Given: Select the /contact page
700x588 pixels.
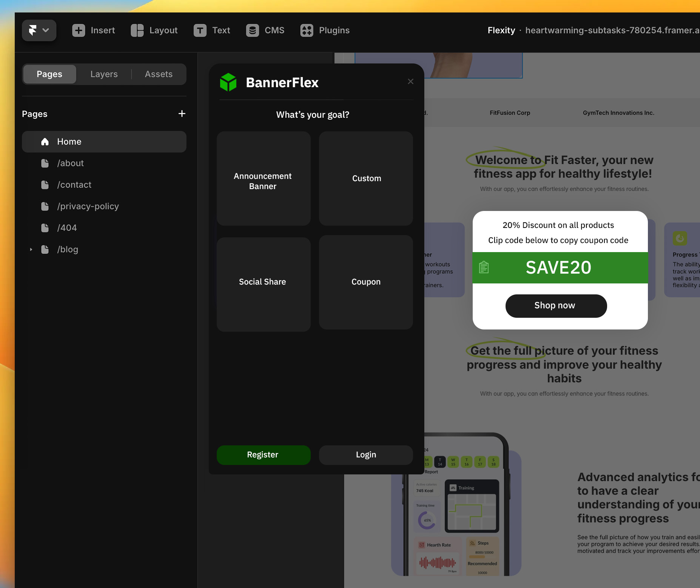Looking at the screenshot, I should click(104, 185).
